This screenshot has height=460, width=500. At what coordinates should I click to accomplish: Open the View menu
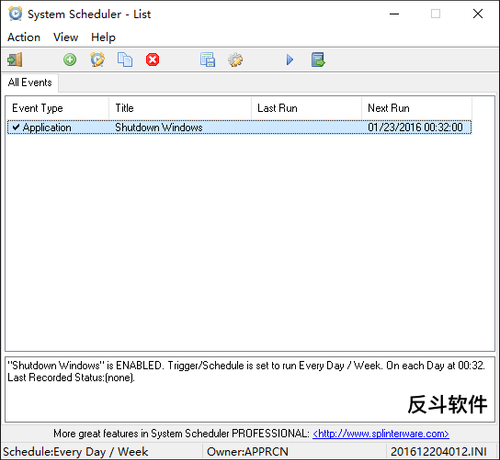66,37
